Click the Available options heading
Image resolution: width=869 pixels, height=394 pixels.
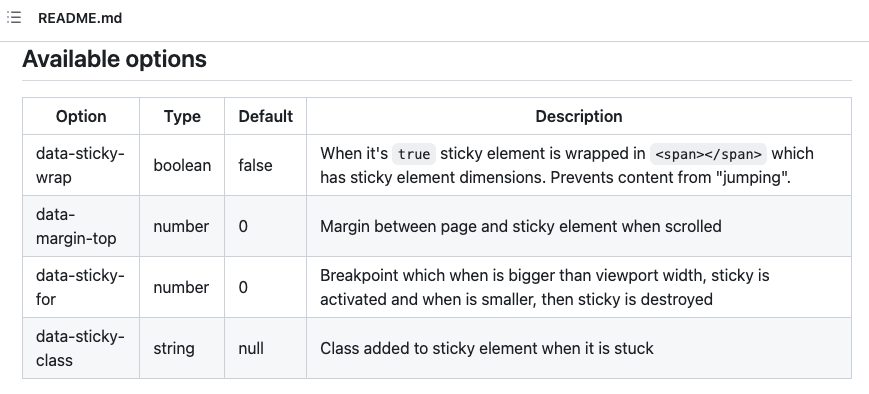click(114, 59)
